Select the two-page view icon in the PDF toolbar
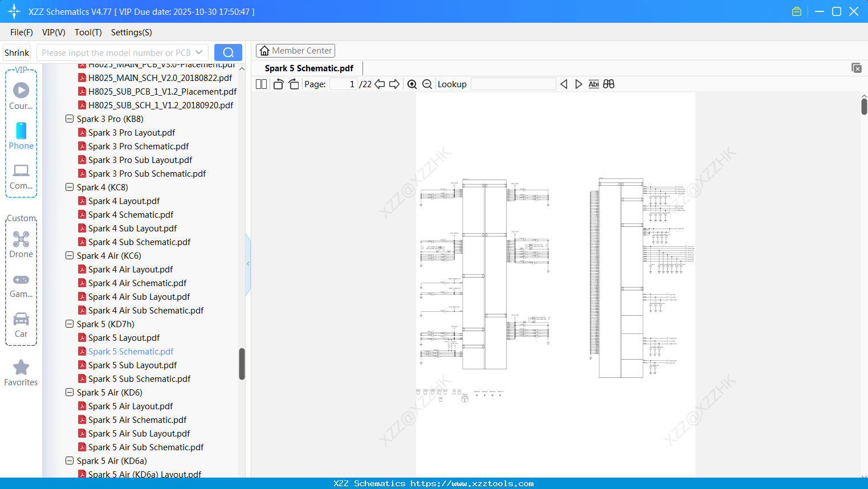This screenshot has height=489, width=868. click(x=260, y=84)
